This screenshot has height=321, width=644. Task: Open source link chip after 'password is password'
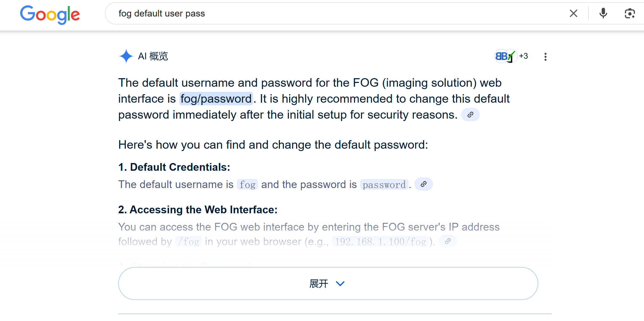[x=423, y=184]
